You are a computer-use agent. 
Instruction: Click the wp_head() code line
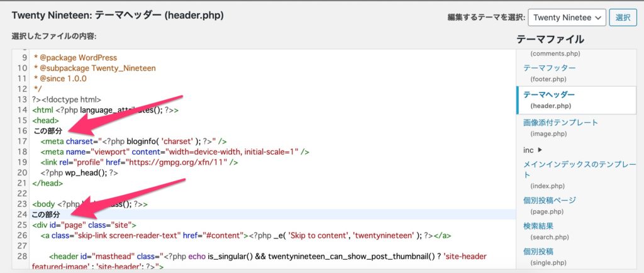(x=79, y=172)
